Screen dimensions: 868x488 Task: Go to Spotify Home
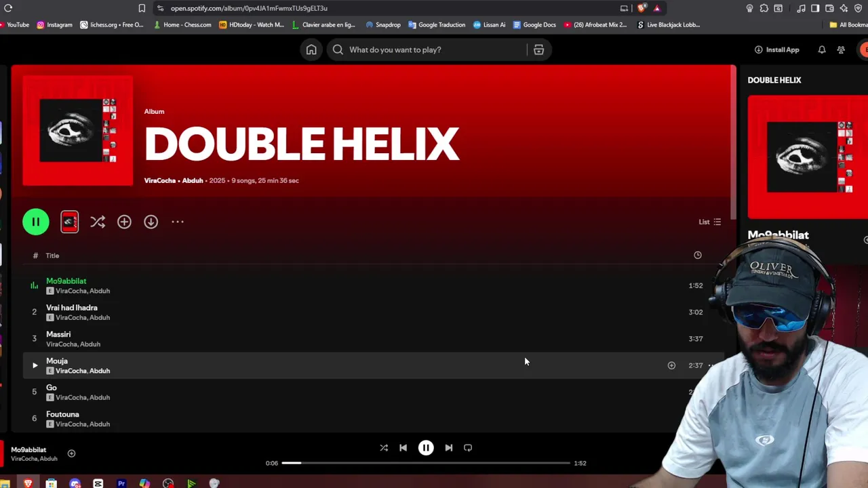(x=311, y=49)
